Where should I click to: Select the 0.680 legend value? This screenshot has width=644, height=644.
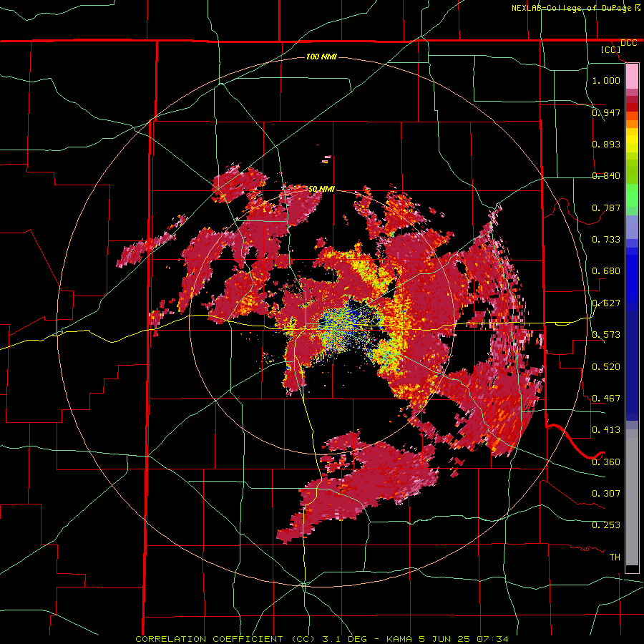pos(606,270)
